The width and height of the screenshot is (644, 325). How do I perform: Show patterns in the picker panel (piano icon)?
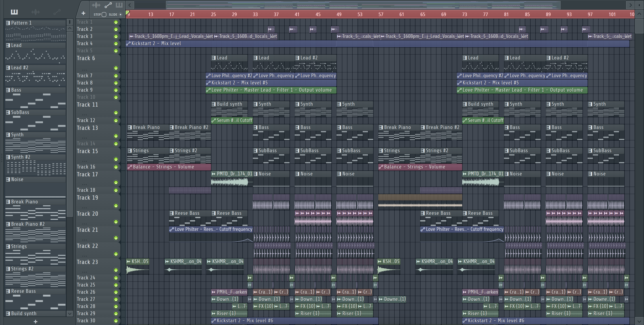click(x=14, y=12)
